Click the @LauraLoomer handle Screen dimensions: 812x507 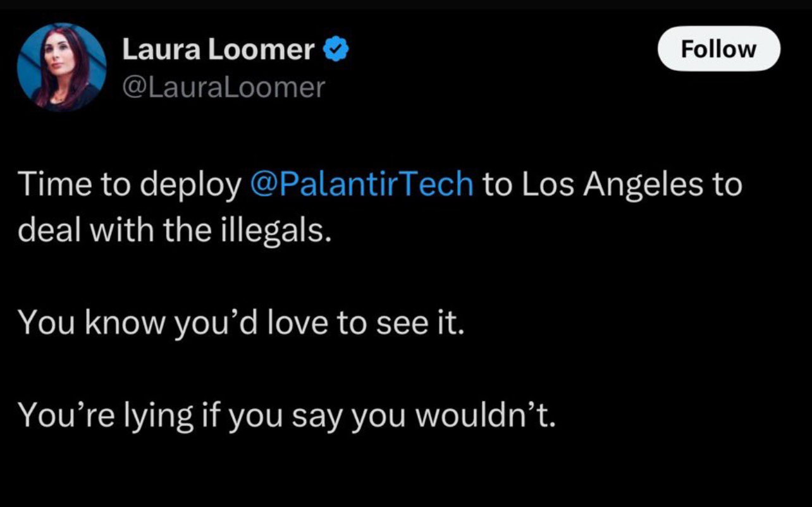[x=223, y=87]
